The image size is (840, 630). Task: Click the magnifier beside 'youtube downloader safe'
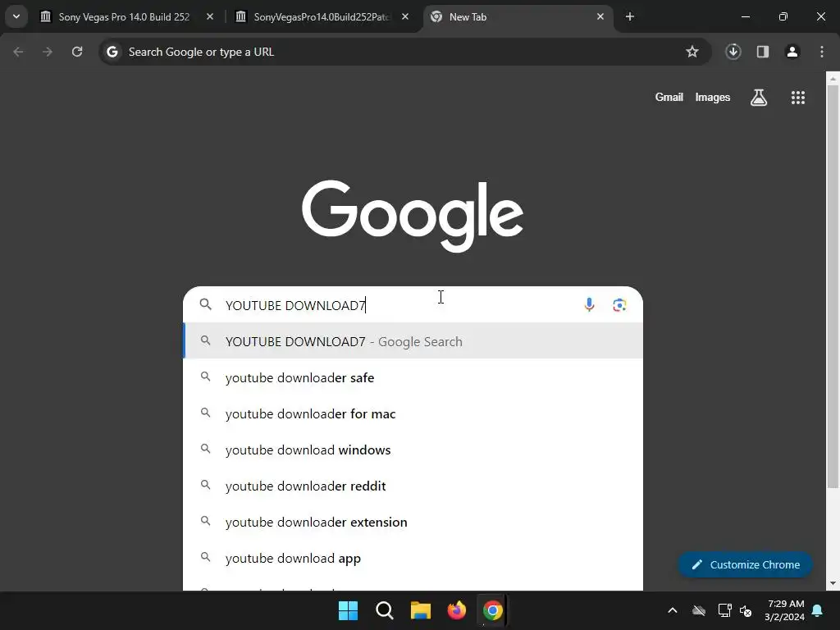[205, 377]
